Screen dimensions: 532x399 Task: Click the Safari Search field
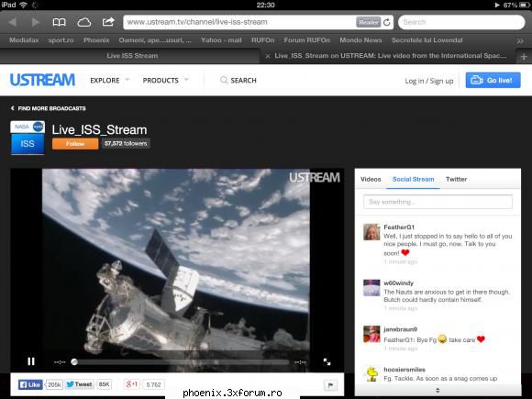pos(461,22)
